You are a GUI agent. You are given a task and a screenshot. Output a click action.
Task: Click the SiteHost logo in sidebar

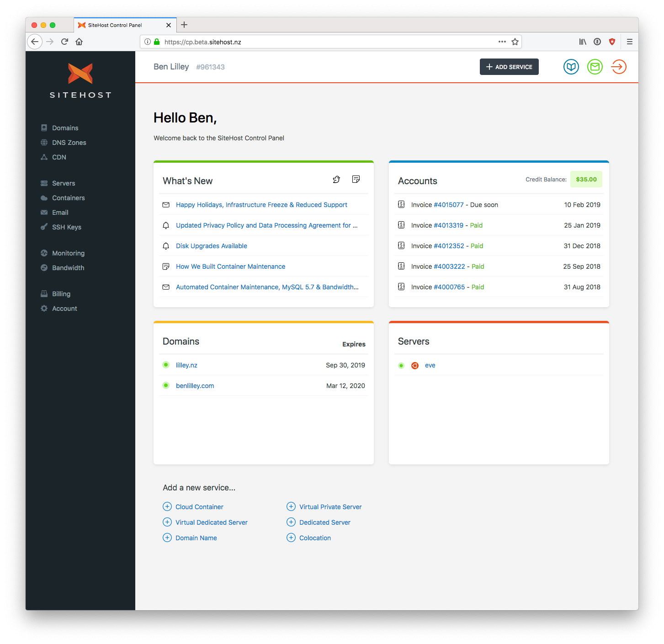pos(80,80)
